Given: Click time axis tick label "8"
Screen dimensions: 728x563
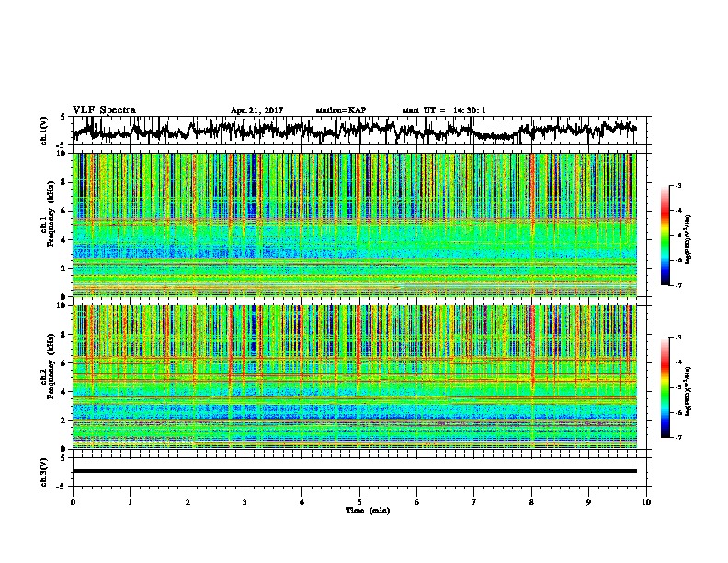Looking at the screenshot, I should point(531,502).
